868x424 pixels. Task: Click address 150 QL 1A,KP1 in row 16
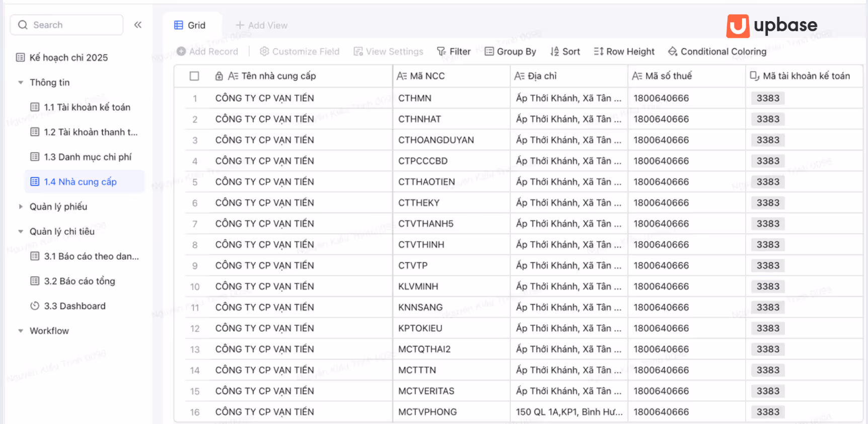[569, 411]
